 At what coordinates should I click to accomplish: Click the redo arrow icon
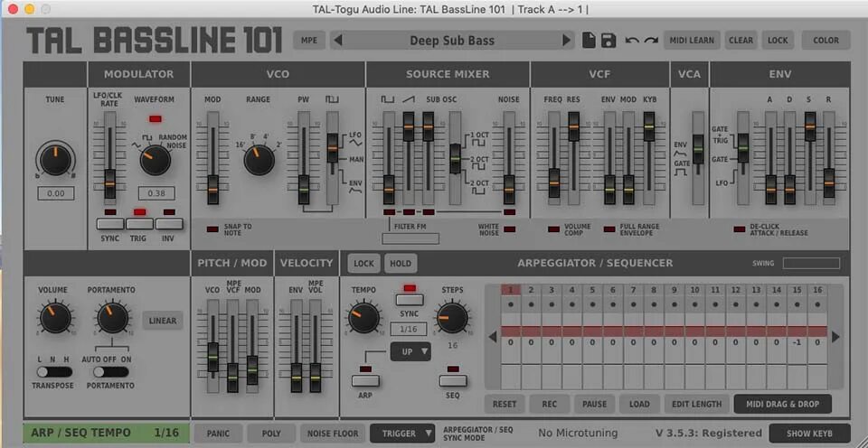pos(651,41)
